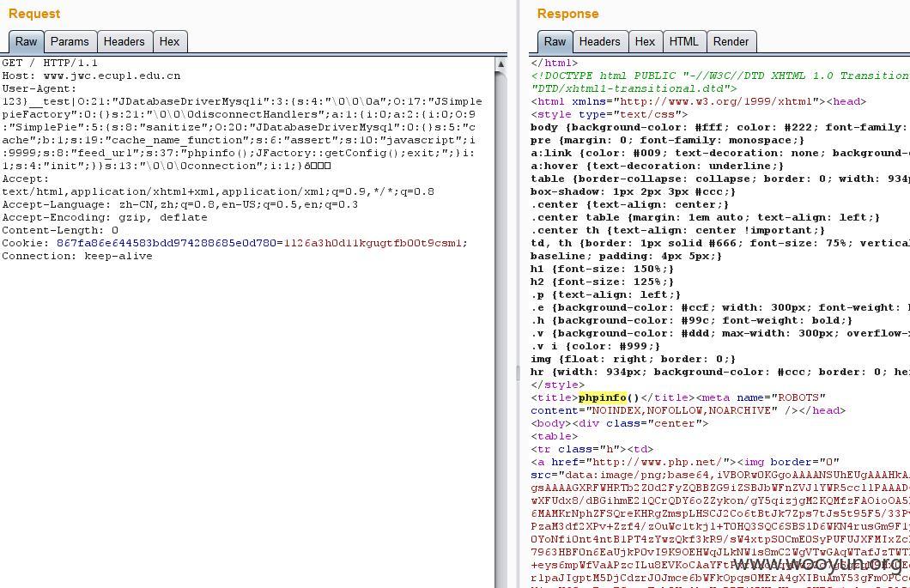Image resolution: width=910 pixels, height=588 pixels.
Task: Click the Host: www.jwc.ecupl.edu.cn line
Action: click(91, 76)
